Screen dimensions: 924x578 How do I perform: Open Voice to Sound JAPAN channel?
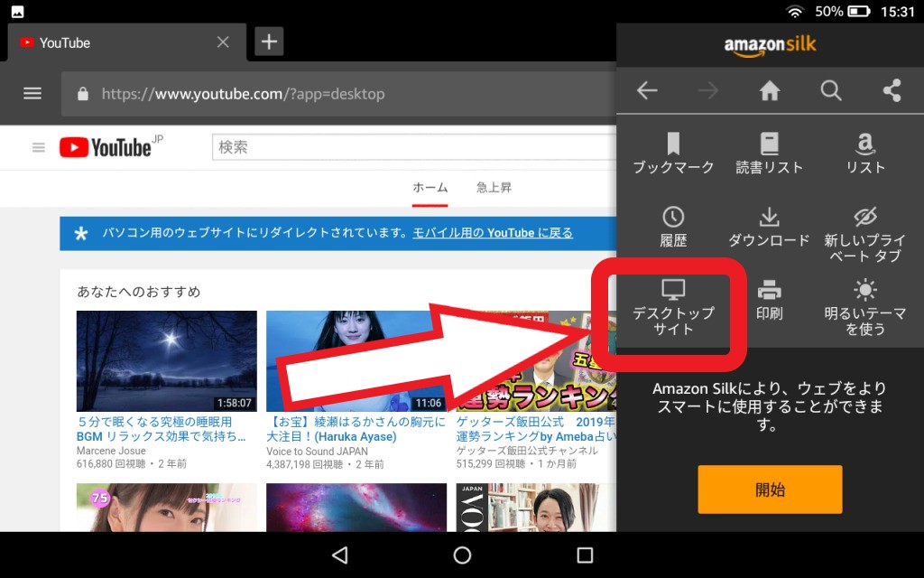(x=317, y=452)
